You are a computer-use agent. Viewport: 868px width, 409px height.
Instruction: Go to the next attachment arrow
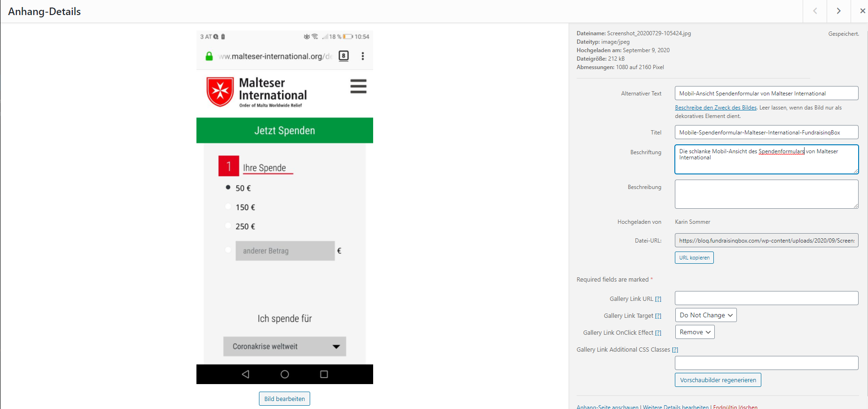point(838,11)
